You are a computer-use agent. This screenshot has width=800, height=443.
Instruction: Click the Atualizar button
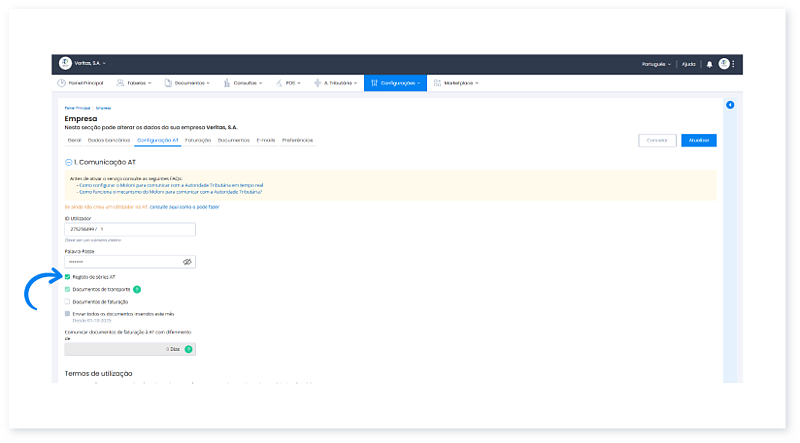coord(698,140)
